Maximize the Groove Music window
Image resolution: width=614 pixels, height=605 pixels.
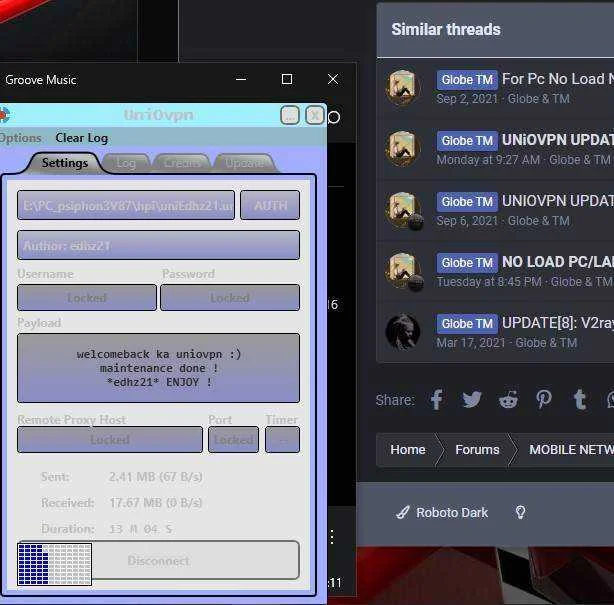pyautogui.click(x=287, y=79)
